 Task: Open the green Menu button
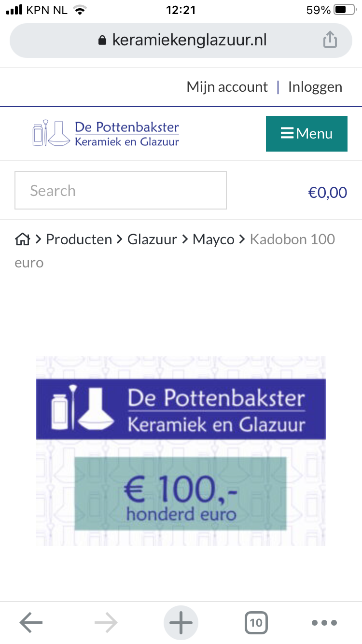tap(306, 134)
